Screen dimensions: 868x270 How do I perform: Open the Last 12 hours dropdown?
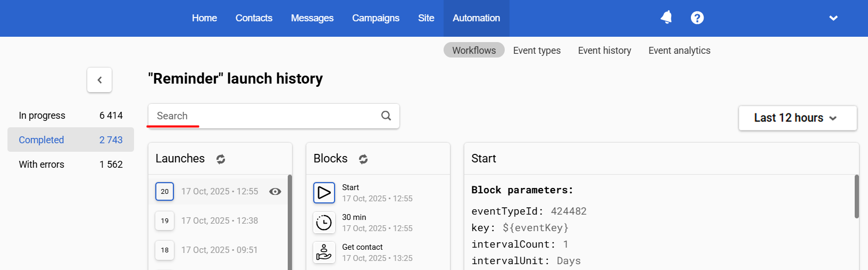[x=797, y=118]
